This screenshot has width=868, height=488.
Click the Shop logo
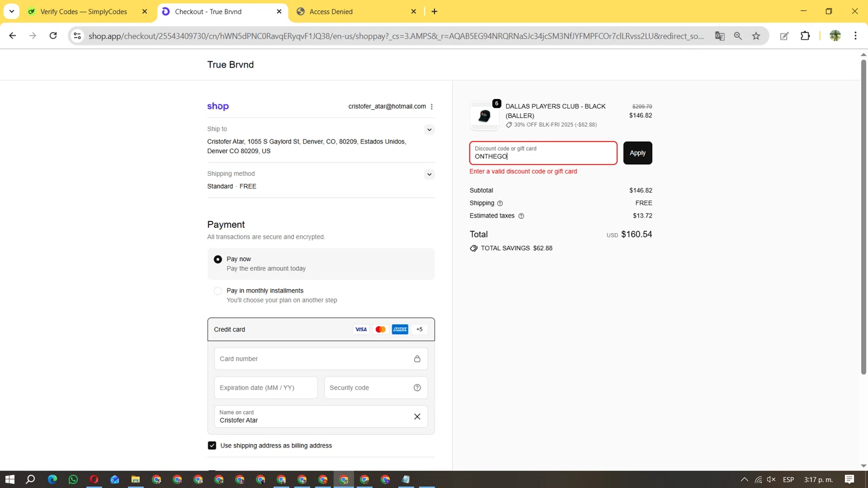point(218,106)
